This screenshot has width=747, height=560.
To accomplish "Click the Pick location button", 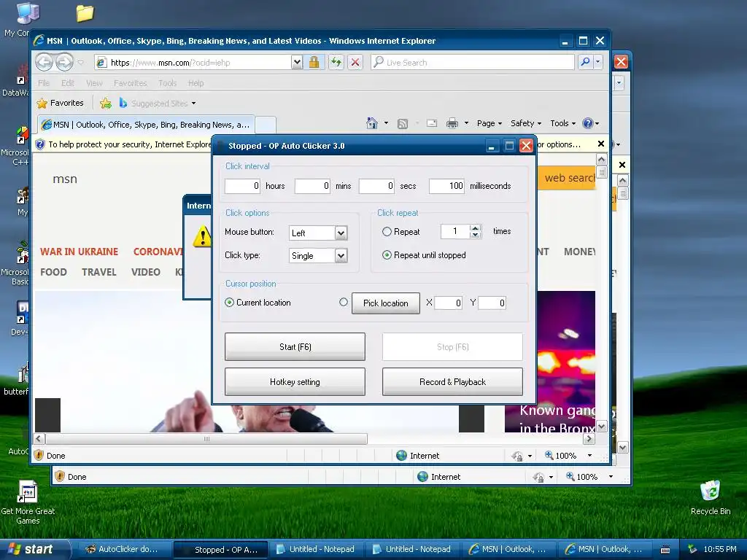I will [386, 303].
